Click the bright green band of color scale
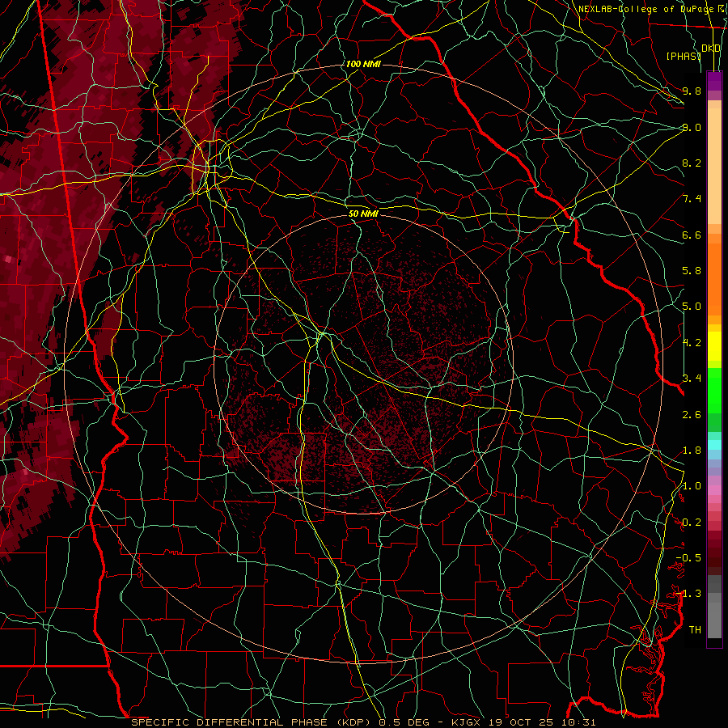The width and height of the screenshot is (728, 728). pos(714,390)
